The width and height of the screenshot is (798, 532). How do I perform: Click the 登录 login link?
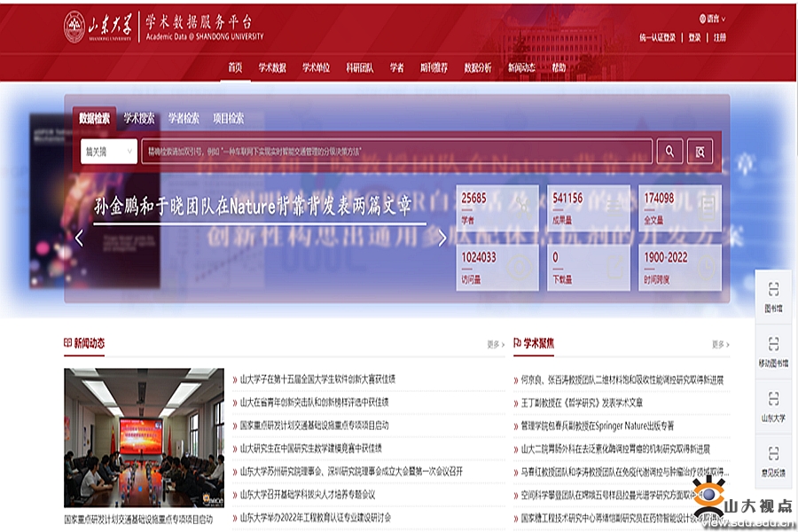694,37
